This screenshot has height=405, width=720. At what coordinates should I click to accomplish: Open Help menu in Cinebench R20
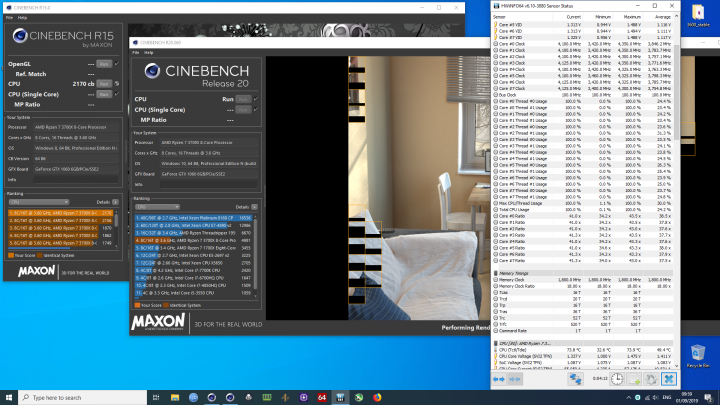tap(148, 53)
